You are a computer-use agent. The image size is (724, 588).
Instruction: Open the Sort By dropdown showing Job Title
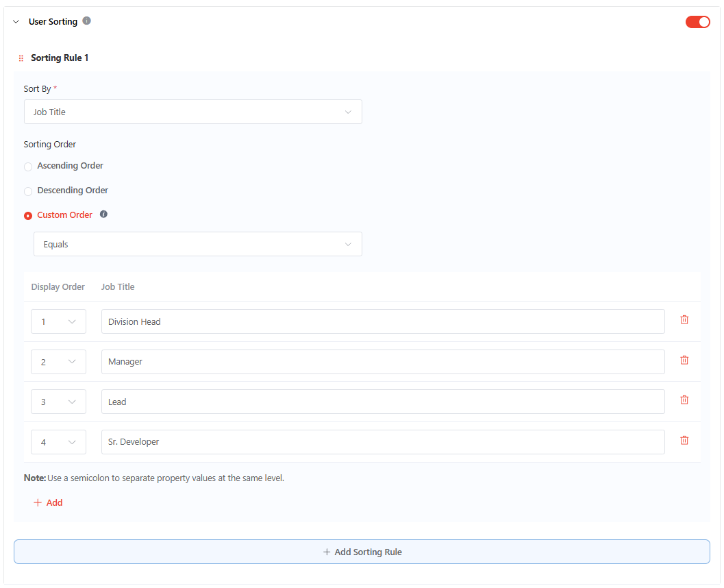pos(192,111)
